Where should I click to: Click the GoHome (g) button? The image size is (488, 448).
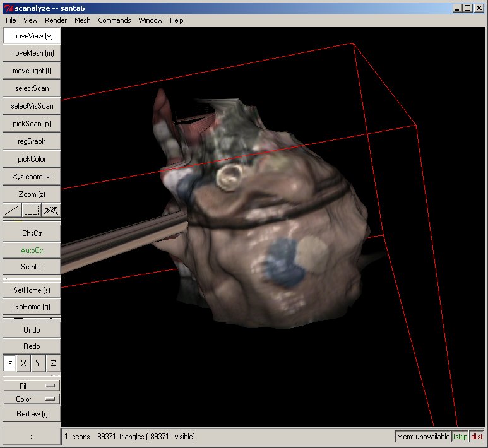pyautogui.click(x=32, y=307)
